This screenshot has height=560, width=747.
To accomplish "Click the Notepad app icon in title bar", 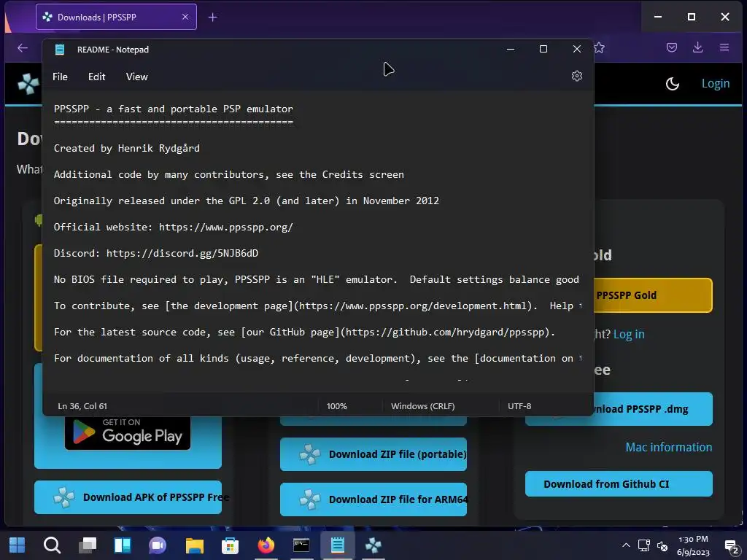I will pos(60,50).
